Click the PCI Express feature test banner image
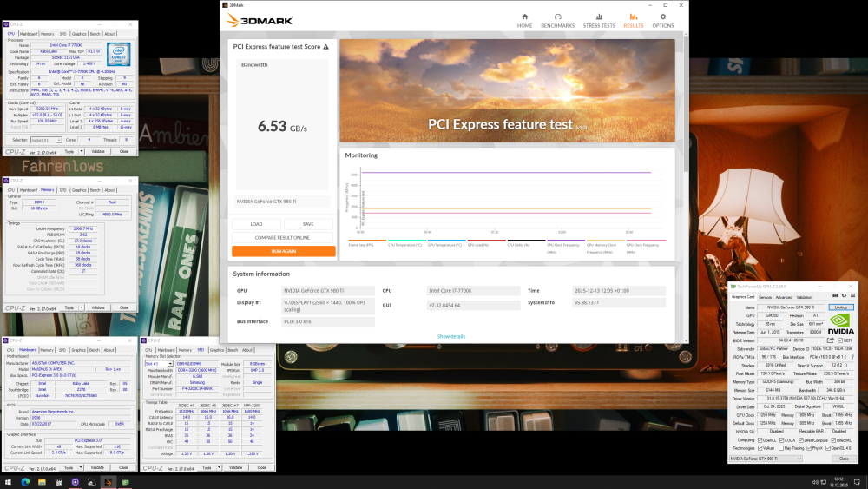Viewport: 868px width, 489px height. coord(507,91)
